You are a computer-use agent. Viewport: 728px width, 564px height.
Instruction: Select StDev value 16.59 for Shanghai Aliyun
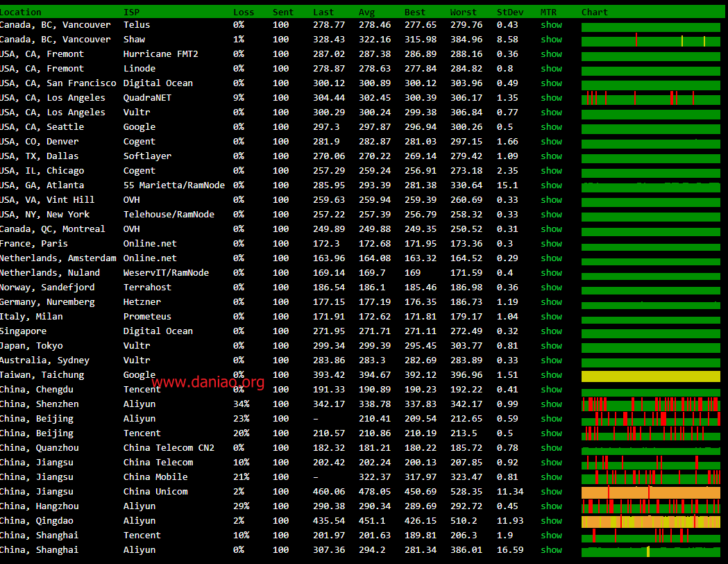pyautogui.click(x=510, y=550)
